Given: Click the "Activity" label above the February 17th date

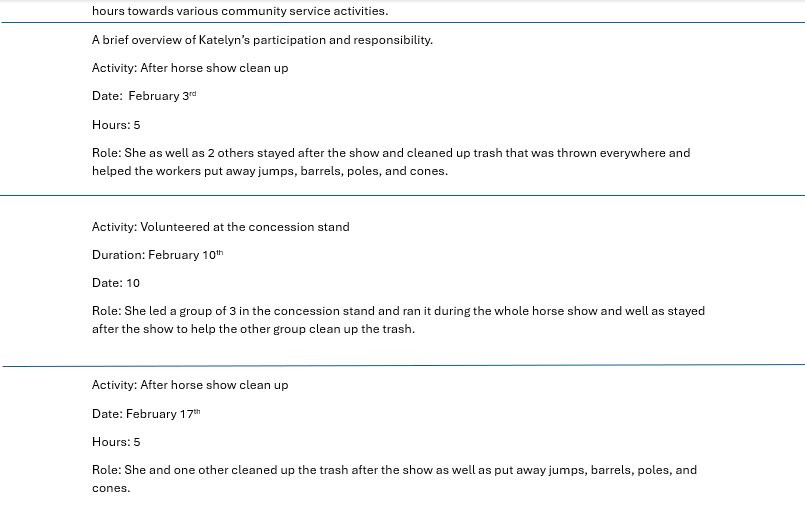Looking at the screenshot, I should click(114, 385).
